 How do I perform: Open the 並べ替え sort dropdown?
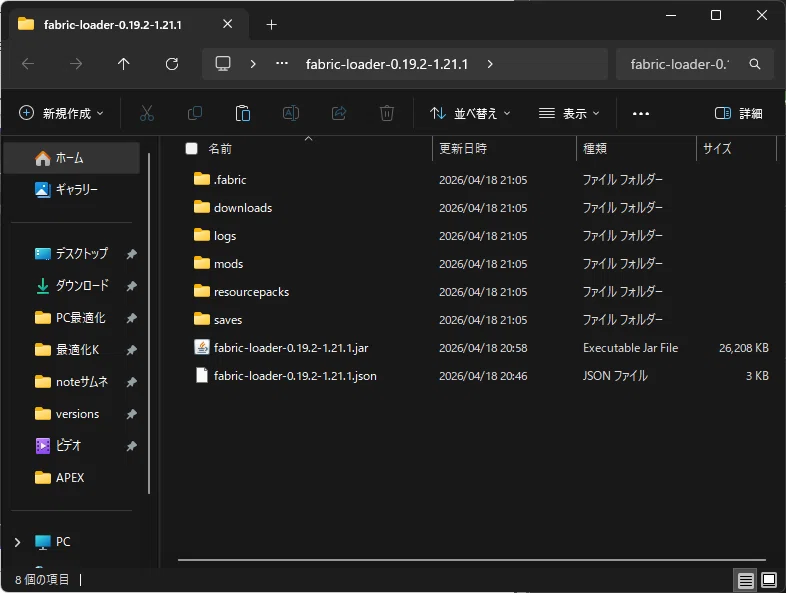(x=470, y=113)
